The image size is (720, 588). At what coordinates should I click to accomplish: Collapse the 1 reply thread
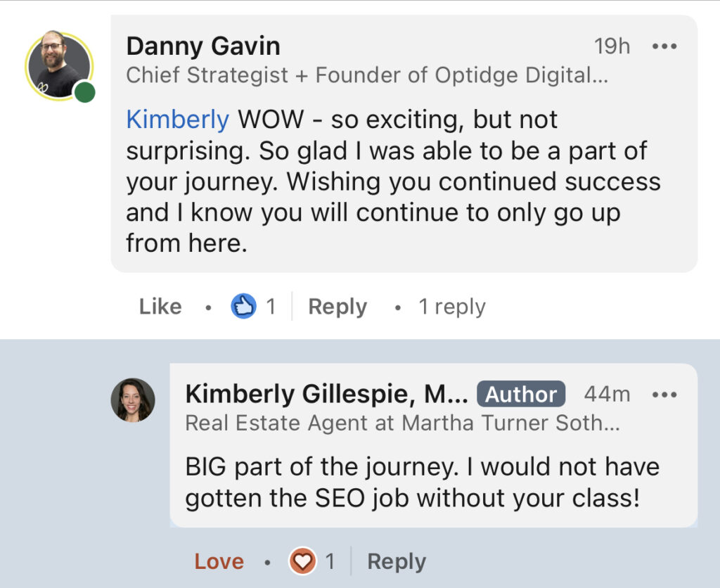(452, 307)
